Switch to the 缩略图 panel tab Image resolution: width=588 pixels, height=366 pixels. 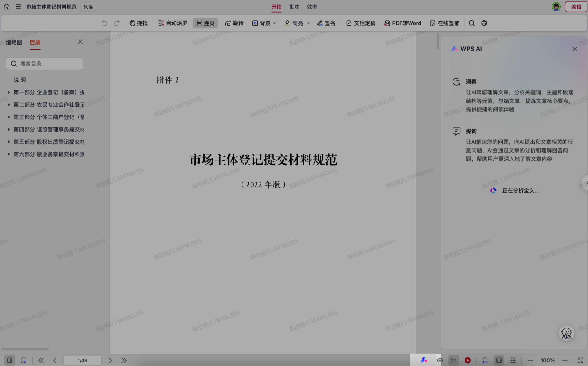click(x=14, y=43)
